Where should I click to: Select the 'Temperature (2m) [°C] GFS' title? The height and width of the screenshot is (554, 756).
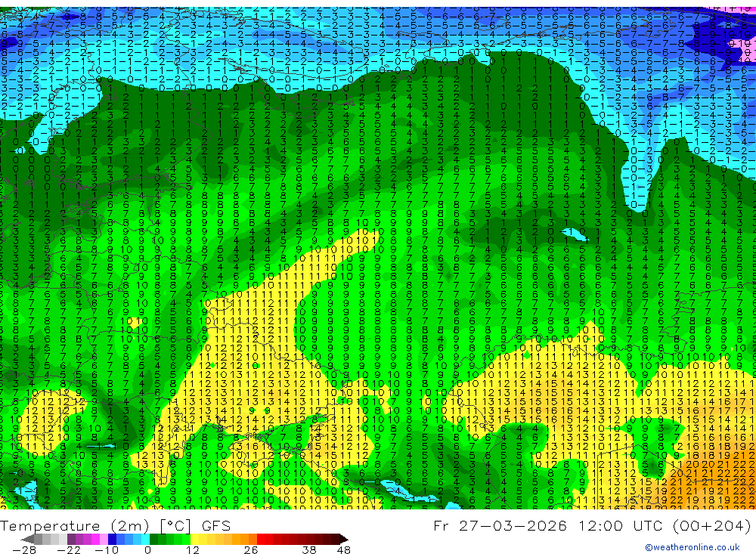pos(115,525)
